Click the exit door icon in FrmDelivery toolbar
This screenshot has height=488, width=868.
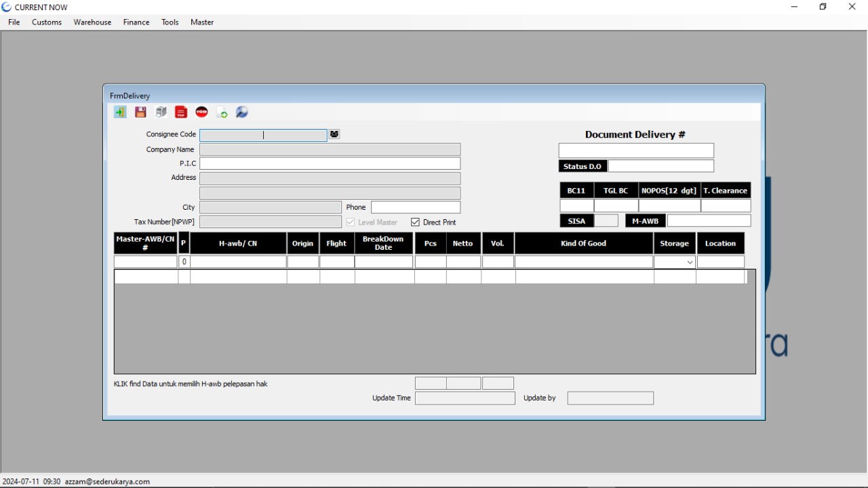coord(120,113)
